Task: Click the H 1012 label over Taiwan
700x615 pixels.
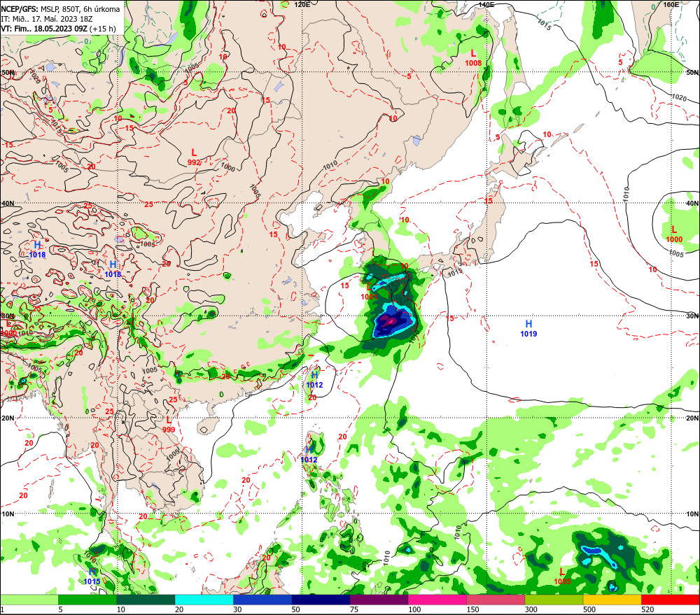Action: pos(314,380)
